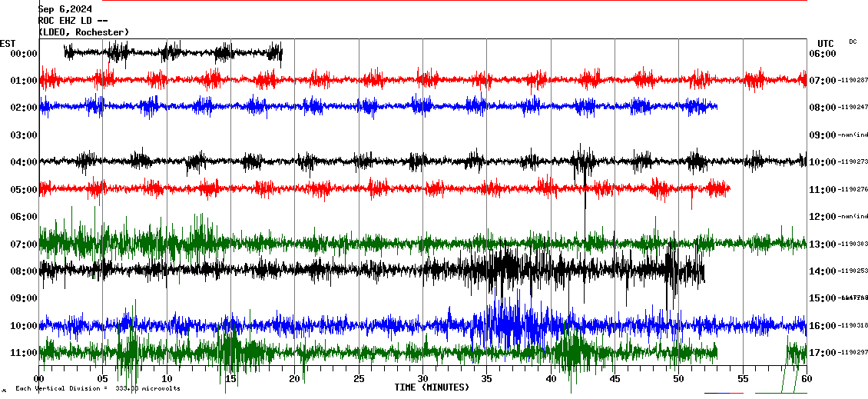Click the 11:00 EST row label
This screenshot has width=868, height=399.
(24, 353)
